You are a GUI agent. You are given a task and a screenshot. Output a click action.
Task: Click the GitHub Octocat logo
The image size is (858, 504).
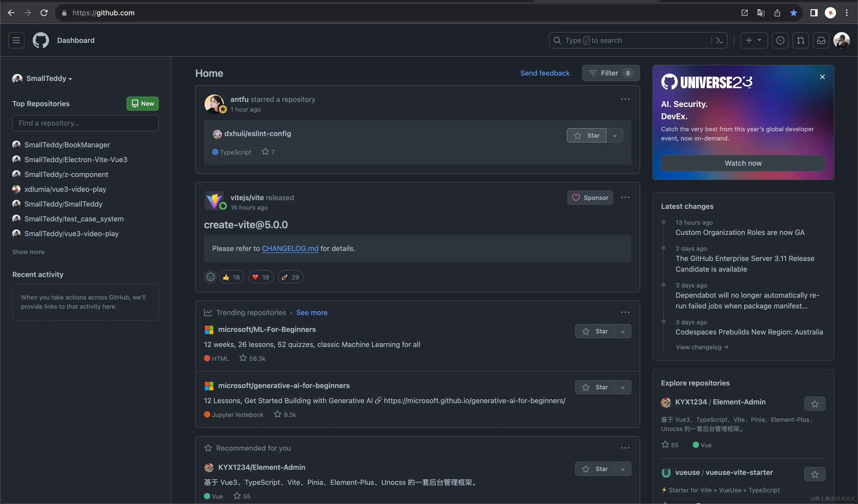41,41
